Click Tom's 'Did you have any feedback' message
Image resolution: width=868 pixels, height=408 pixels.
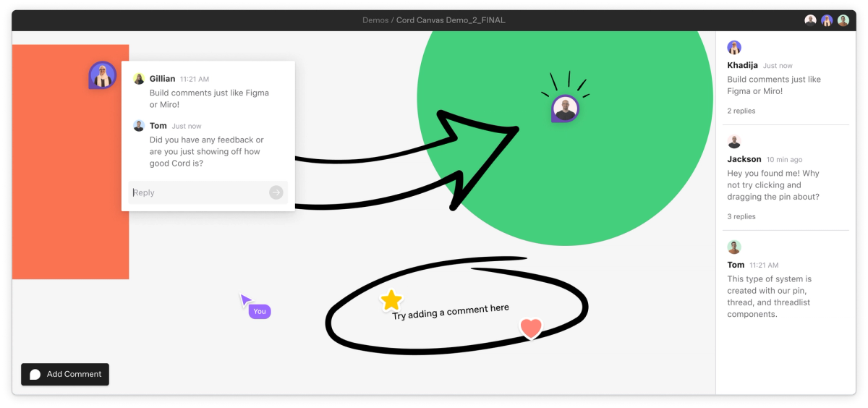click(x=206, y=152)
